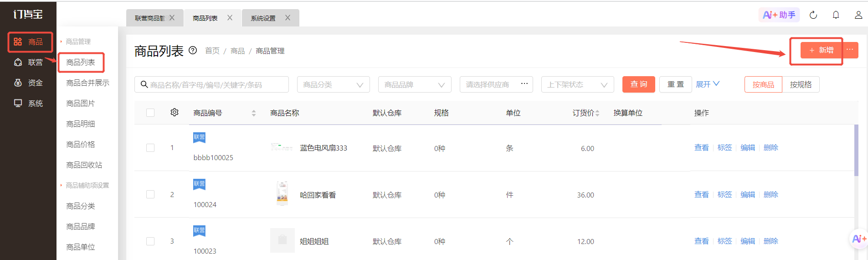Open the column settings gear icon
The width and height of the screenshot is (868, 260).
click(x=175, y=112)
